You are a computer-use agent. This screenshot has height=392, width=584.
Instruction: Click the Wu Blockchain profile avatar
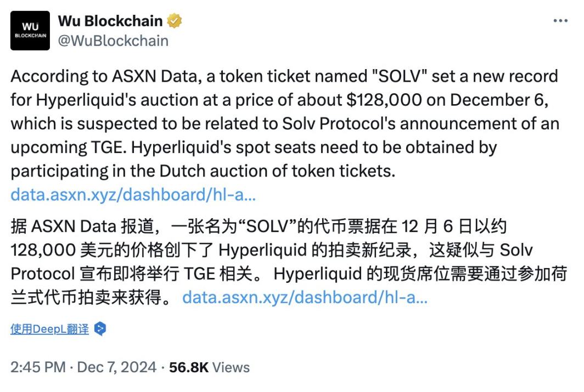click(30, 30)
